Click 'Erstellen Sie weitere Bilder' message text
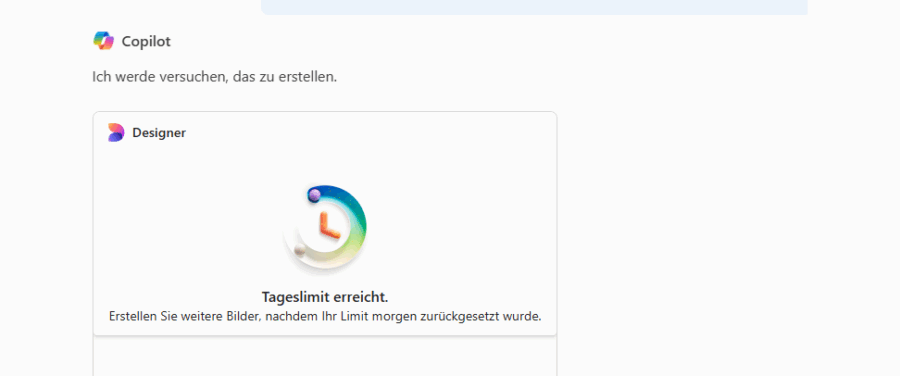 325,316
